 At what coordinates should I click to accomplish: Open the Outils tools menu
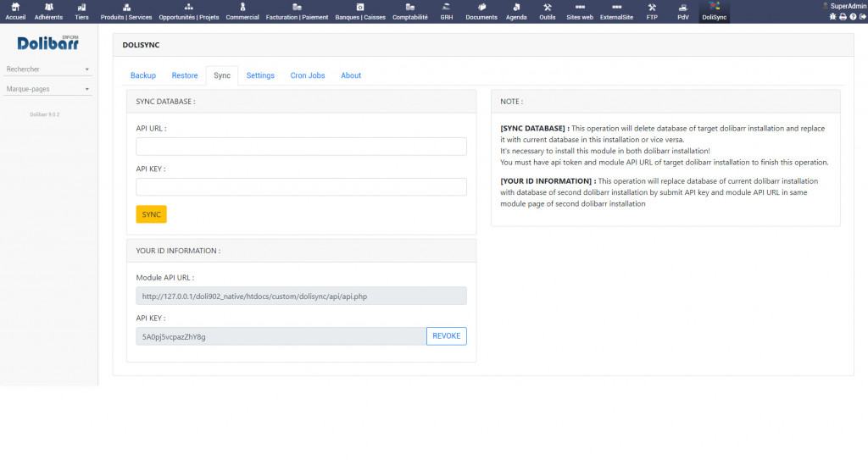tap(548, 12)
